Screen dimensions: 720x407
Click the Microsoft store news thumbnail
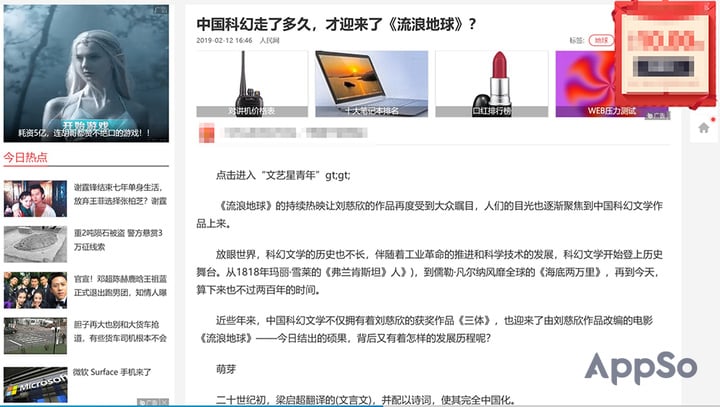(35, 385)
